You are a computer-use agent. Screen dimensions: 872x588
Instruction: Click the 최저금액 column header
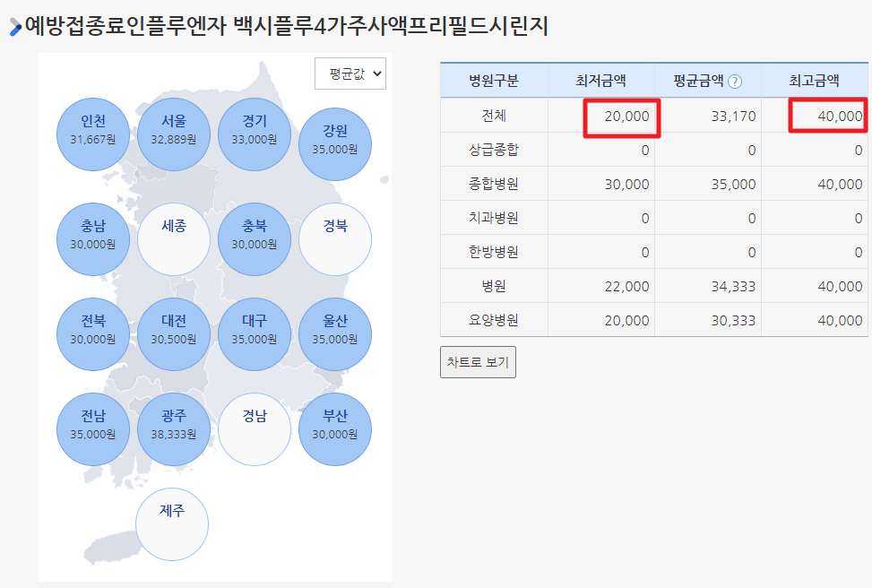(x=600, y=82)
